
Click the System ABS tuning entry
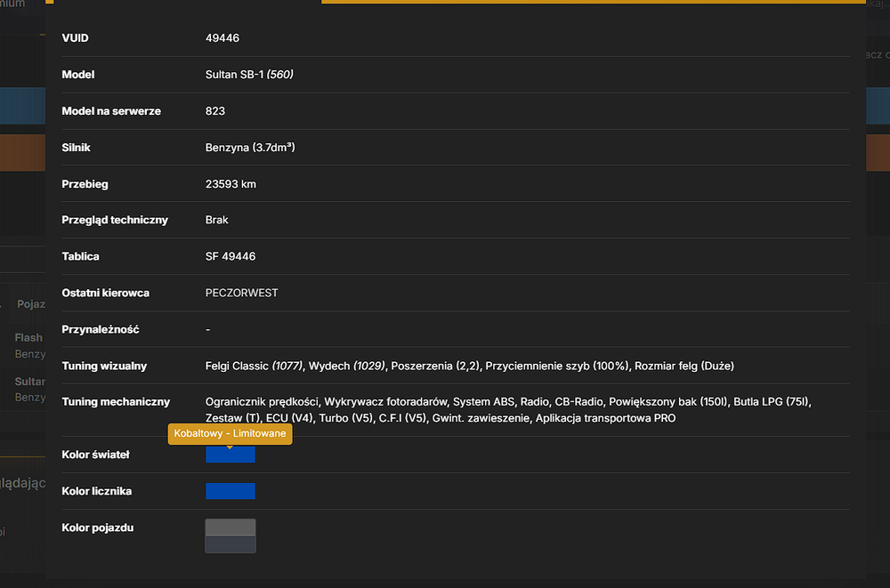pos(483,402)
